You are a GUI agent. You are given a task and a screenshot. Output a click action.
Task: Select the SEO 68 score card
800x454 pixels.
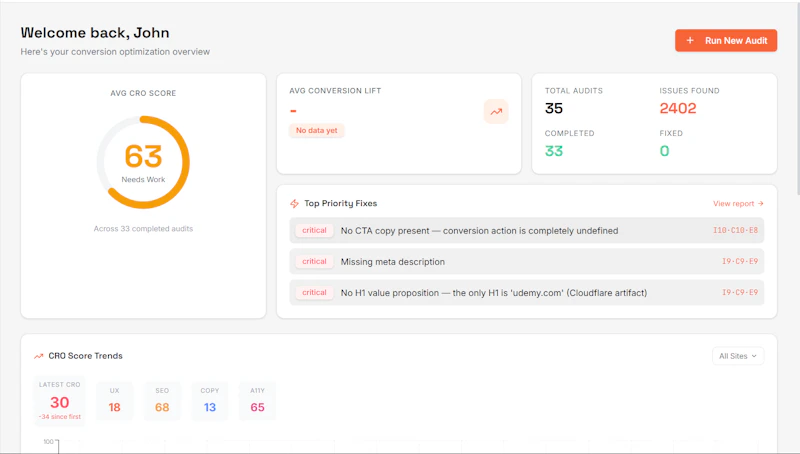coord(162,401)
